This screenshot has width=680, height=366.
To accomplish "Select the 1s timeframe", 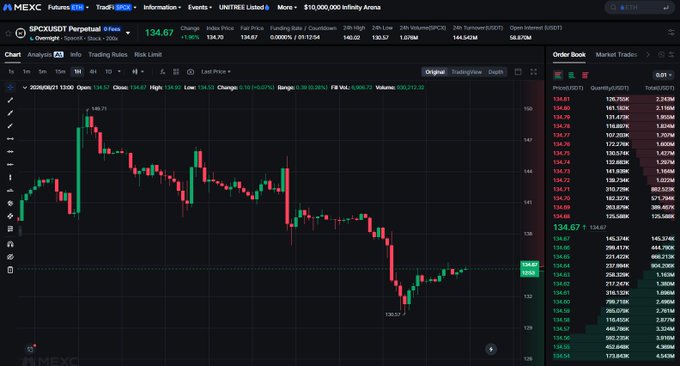I will (11, 72).
